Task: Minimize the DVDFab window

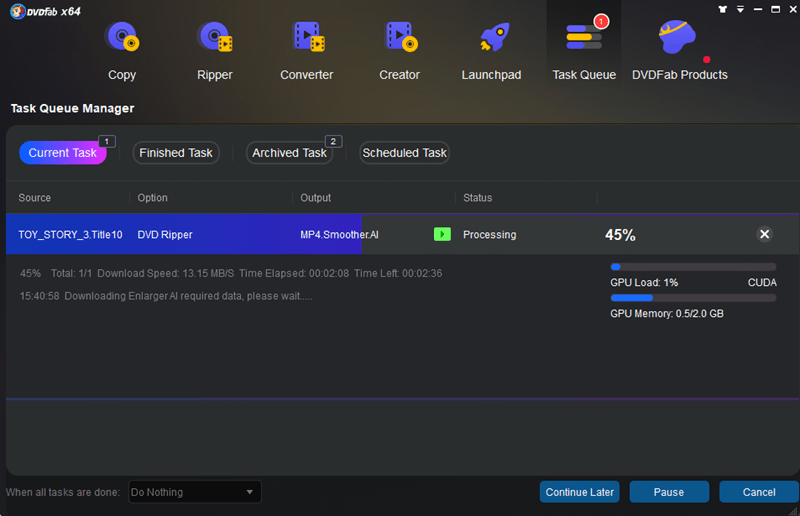Action: point(758,9)
